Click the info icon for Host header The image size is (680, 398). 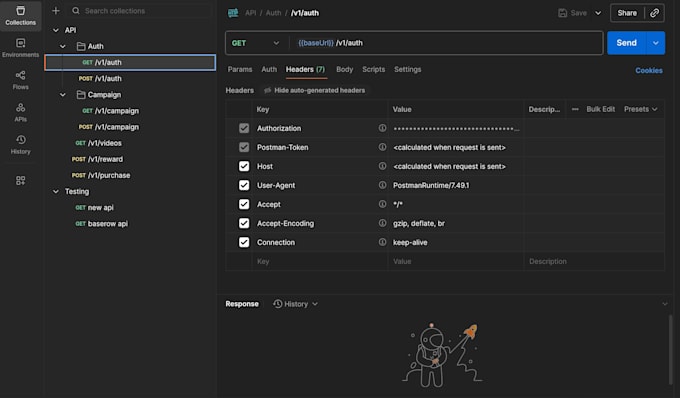point(382,166)
